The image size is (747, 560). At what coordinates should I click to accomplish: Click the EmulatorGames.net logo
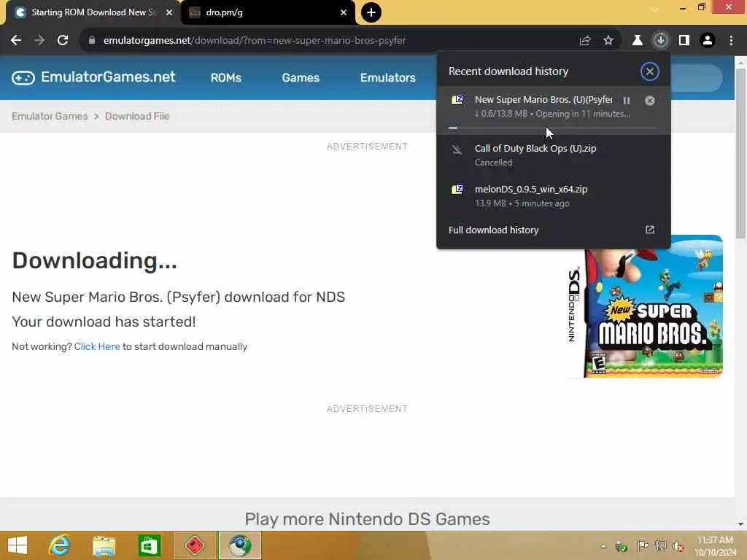click(93, 77)
